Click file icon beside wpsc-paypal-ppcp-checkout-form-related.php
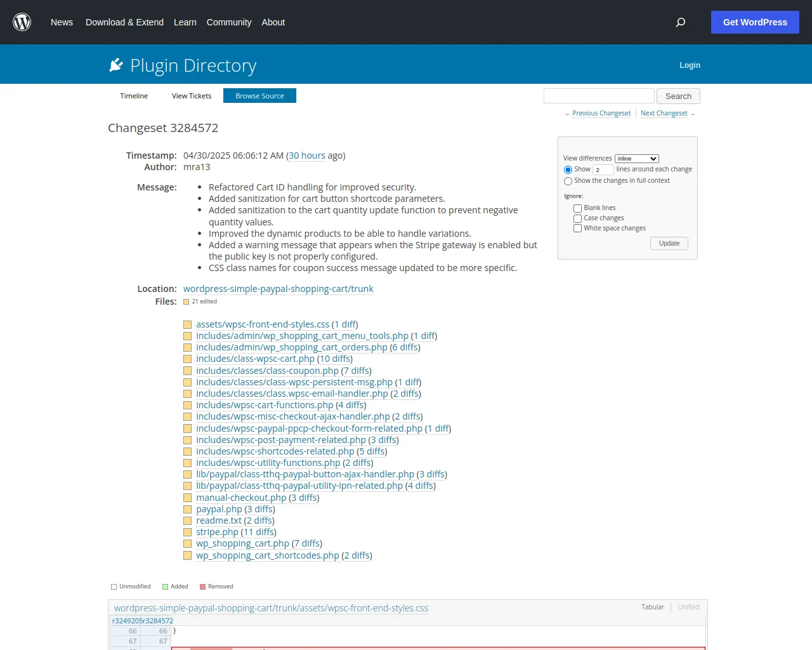 [x=187, y=428]
